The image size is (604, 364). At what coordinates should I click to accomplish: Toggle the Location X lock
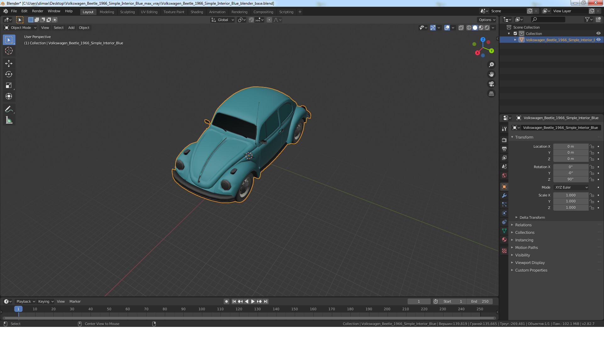click(x=592, y=146)
